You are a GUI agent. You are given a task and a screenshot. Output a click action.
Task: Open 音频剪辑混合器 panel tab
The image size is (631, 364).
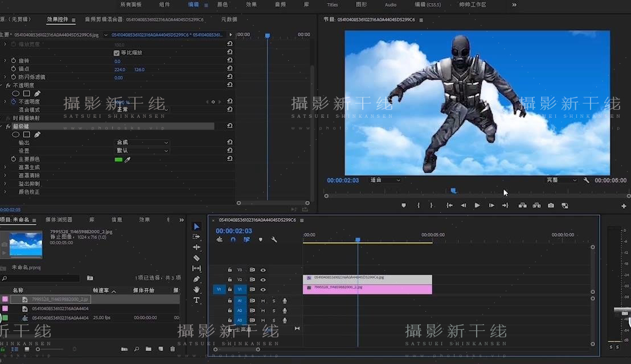coord(144,19)
